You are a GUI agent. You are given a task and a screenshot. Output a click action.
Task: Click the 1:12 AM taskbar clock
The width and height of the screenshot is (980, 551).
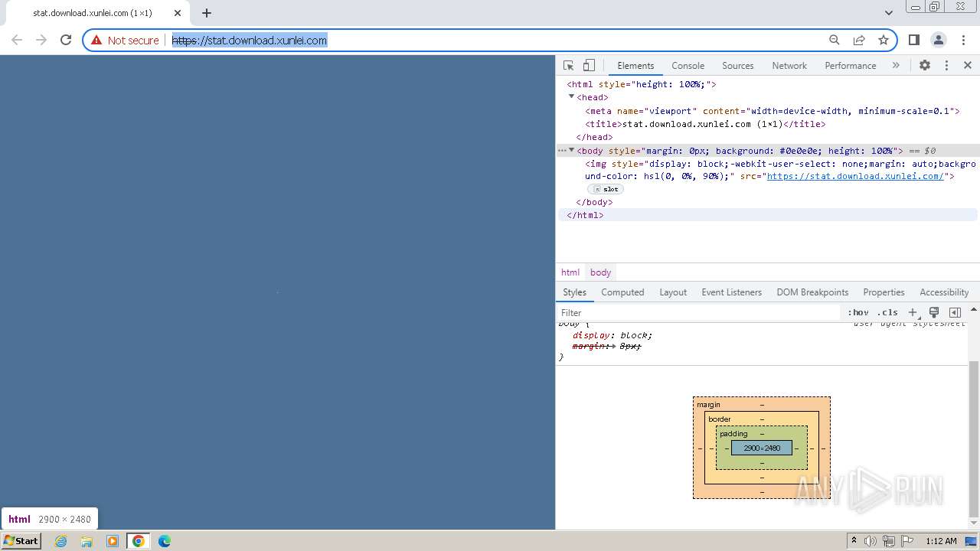(x=941, y=541)
